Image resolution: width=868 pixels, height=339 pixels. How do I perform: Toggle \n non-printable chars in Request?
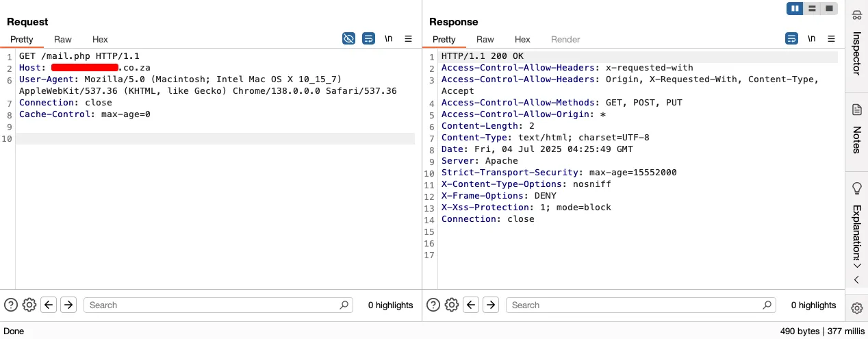click(388, 38)
